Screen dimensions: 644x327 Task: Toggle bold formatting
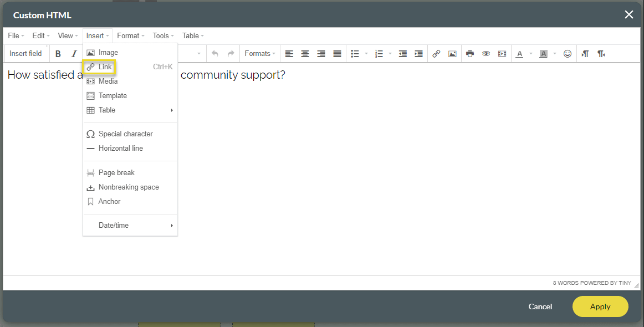(58, 54)
